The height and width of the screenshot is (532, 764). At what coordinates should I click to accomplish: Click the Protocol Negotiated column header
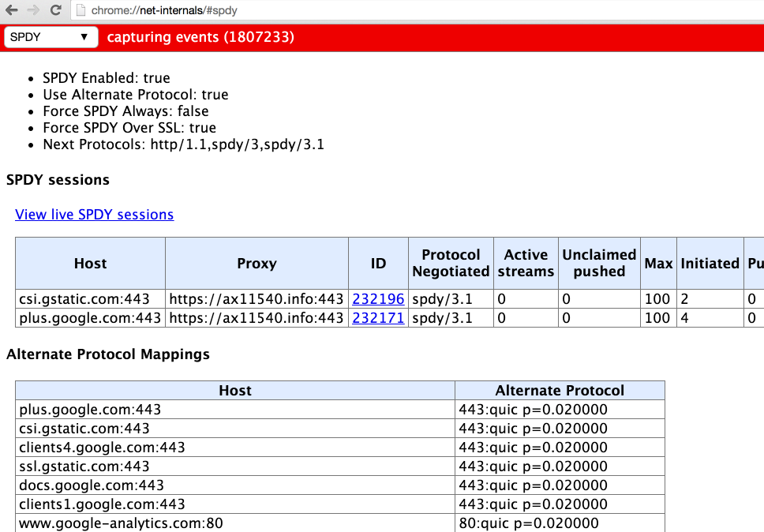451,263
